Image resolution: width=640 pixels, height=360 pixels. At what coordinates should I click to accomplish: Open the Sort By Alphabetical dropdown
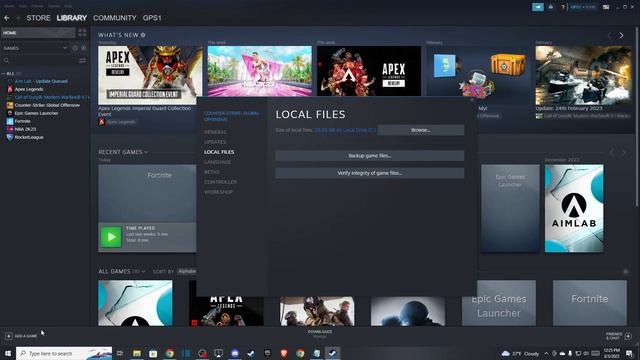click(187, 271)
